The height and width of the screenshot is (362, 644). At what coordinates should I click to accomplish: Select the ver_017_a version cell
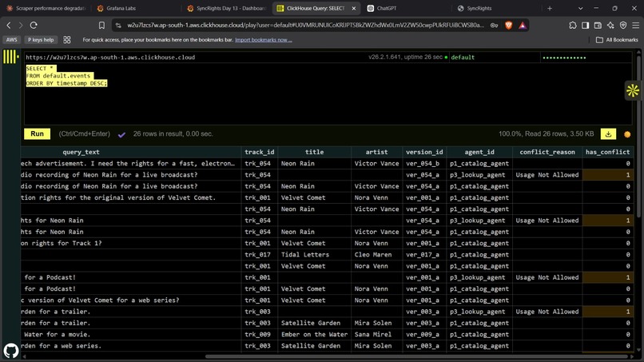point(424,255)
